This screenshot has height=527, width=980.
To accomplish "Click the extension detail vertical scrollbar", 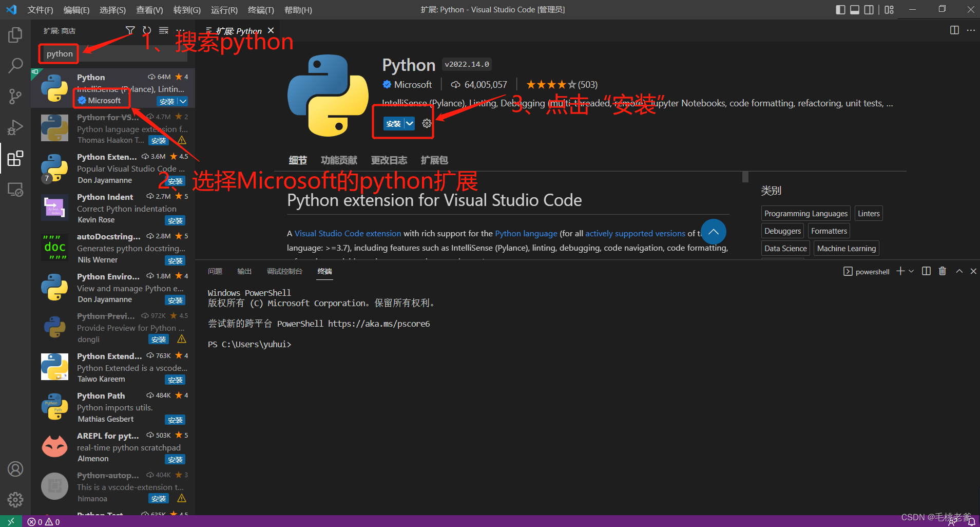I will (x=745, y=177).
